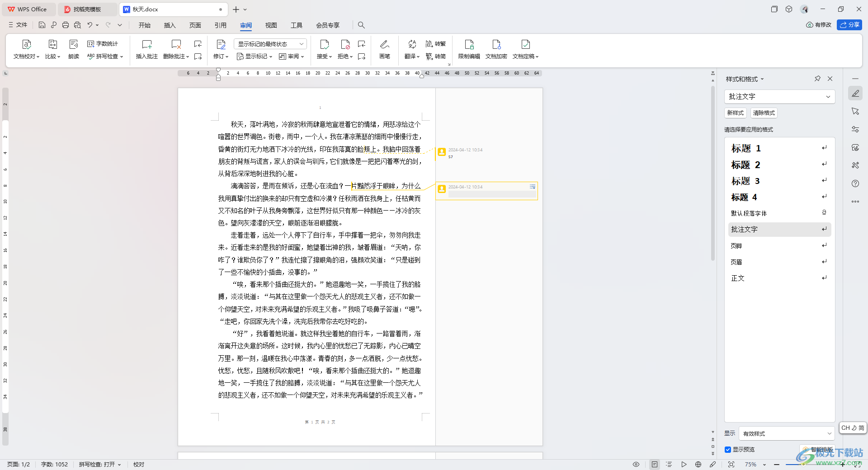Image resolution: width=868 pixels, height=470 pixels.
Task: Click the save icon in quick toolbar
Action: pyautogui.click(x=42, y=25)
